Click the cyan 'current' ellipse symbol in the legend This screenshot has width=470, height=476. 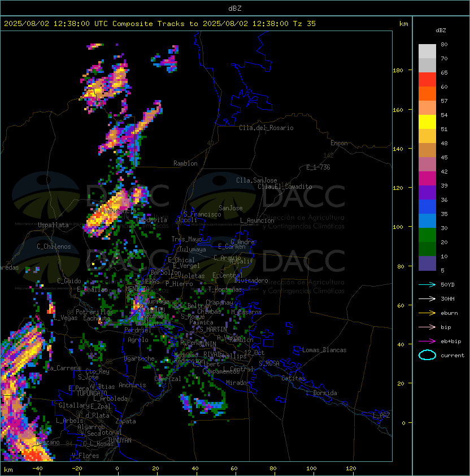pyautogui.click(x=427, y=355)
